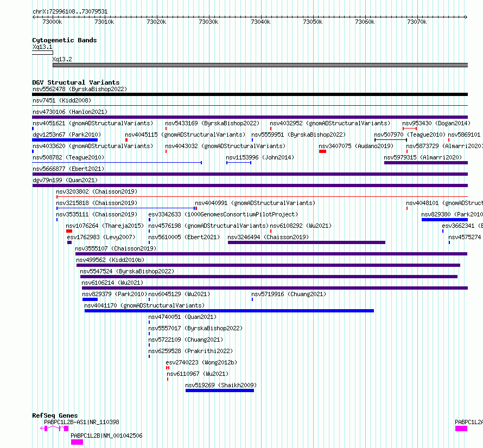The width and height of the screenshot is (483, 448).
Task: Click the Cytogenetic Bands track title
Action: [65, 40]
